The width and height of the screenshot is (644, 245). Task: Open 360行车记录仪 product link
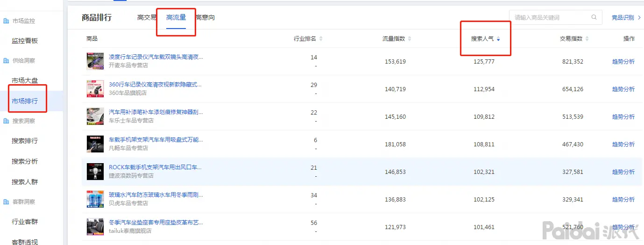(x=156, y=85)
